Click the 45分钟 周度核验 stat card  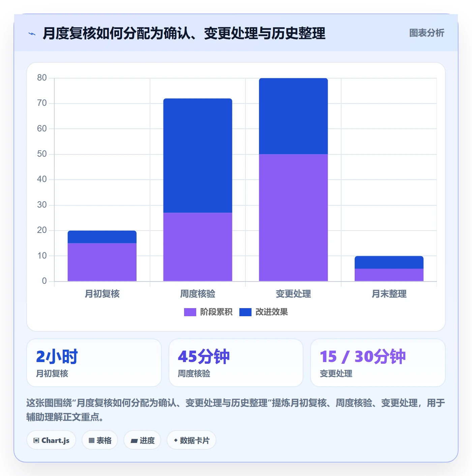pos(236,363)
